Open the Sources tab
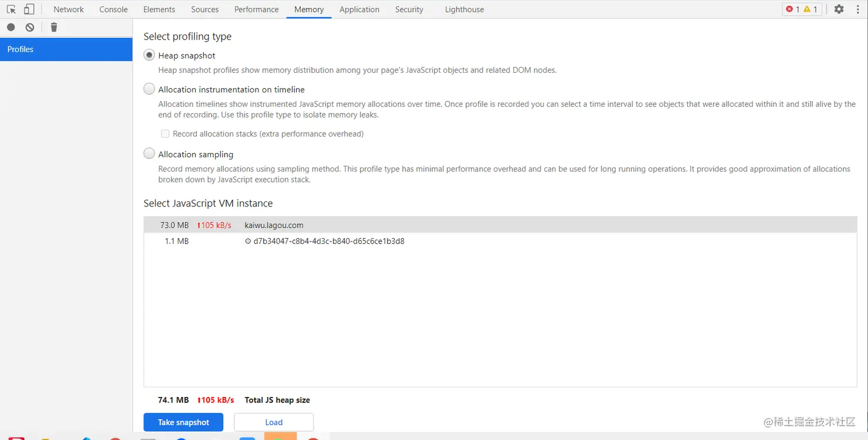The height and width of the screenshot is (440, 868). pyautogui.click(x=205, y=9)
